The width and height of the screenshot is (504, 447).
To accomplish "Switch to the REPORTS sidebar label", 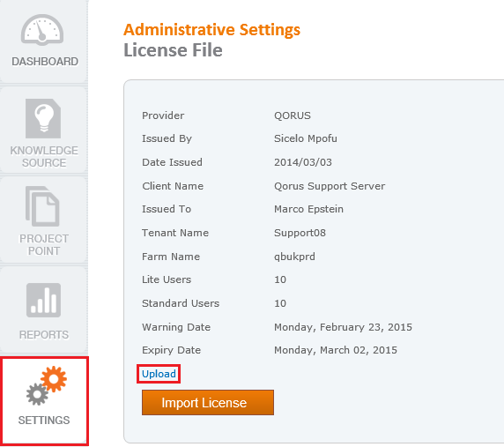I will pos(44,335).
